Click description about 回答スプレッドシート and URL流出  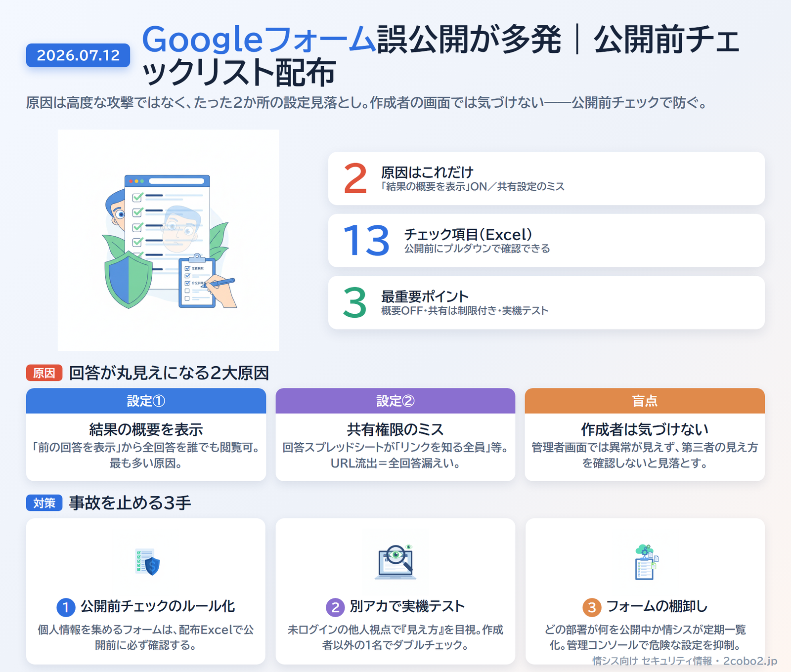pyautogui.click(x=395, y=455)
